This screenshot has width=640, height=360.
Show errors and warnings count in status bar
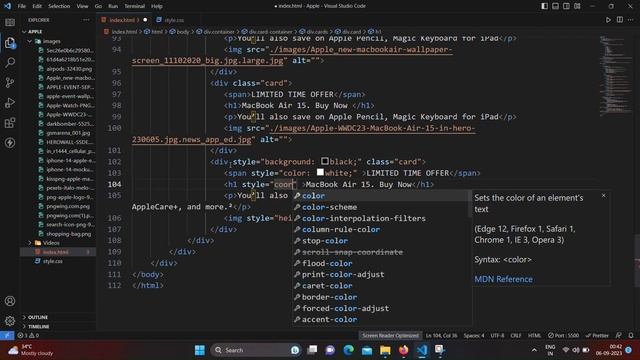28,336
